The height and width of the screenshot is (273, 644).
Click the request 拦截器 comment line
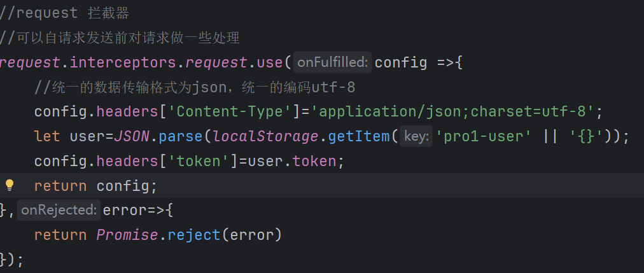coord(64,13)
